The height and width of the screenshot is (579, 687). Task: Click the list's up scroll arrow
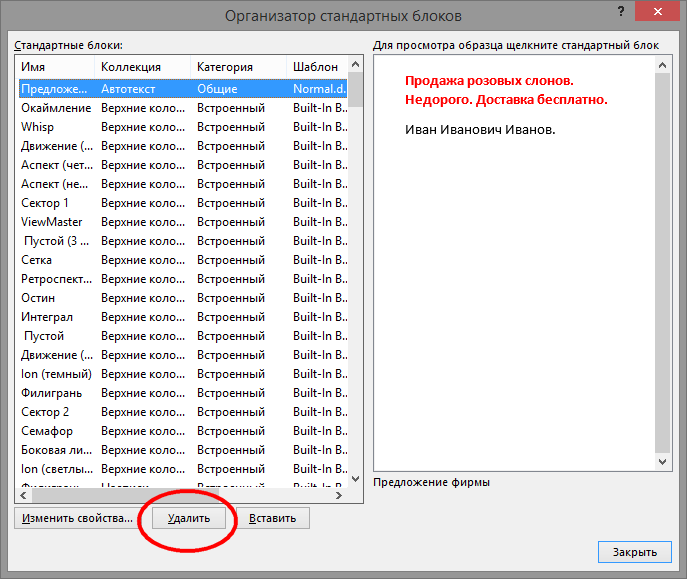click(x=356, y=65)
